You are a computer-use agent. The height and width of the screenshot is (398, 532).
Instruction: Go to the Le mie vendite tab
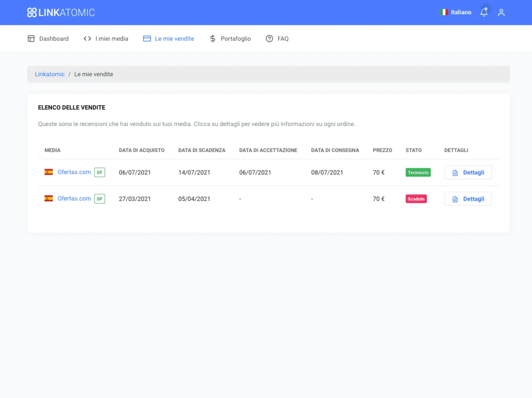(x=174, y=39)
